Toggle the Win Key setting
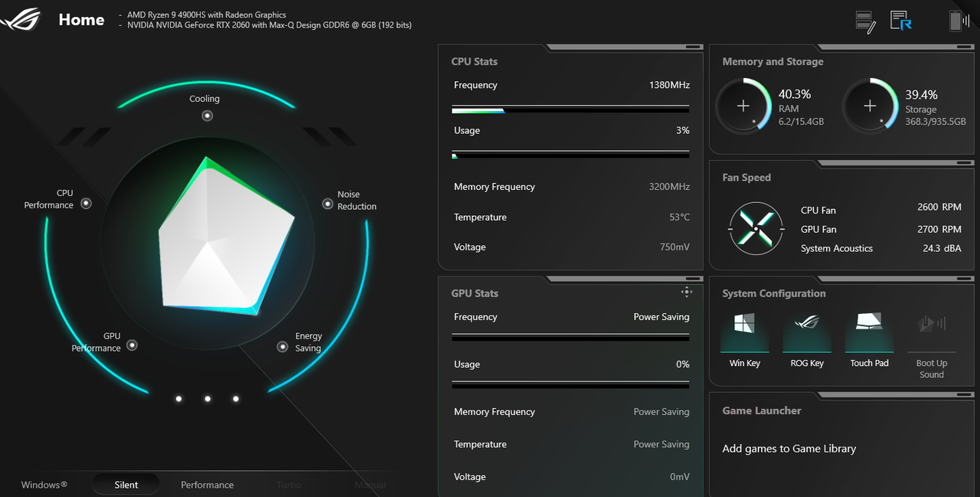 pyautogui.click(x=744, y=339)
